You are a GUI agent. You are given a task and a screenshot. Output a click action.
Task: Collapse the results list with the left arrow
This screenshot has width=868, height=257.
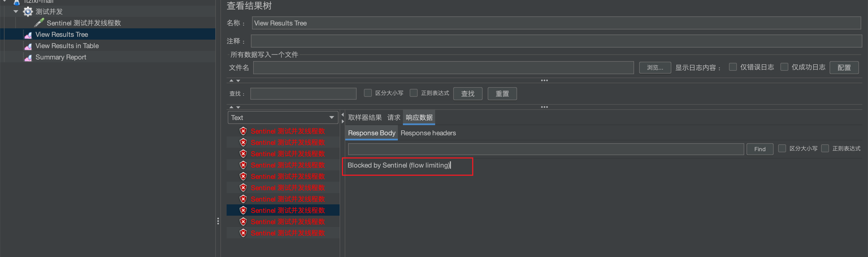tap(343, 115)
